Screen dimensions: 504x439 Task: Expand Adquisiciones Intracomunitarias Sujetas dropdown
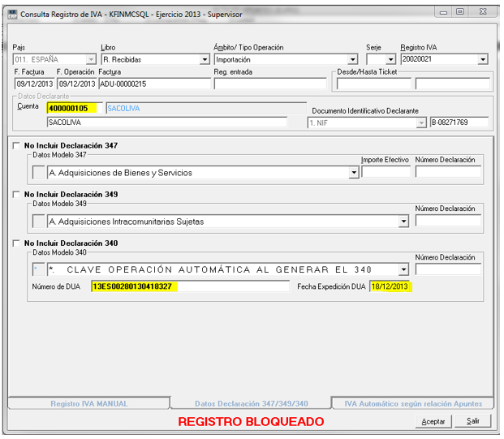[x=403, y=221]
